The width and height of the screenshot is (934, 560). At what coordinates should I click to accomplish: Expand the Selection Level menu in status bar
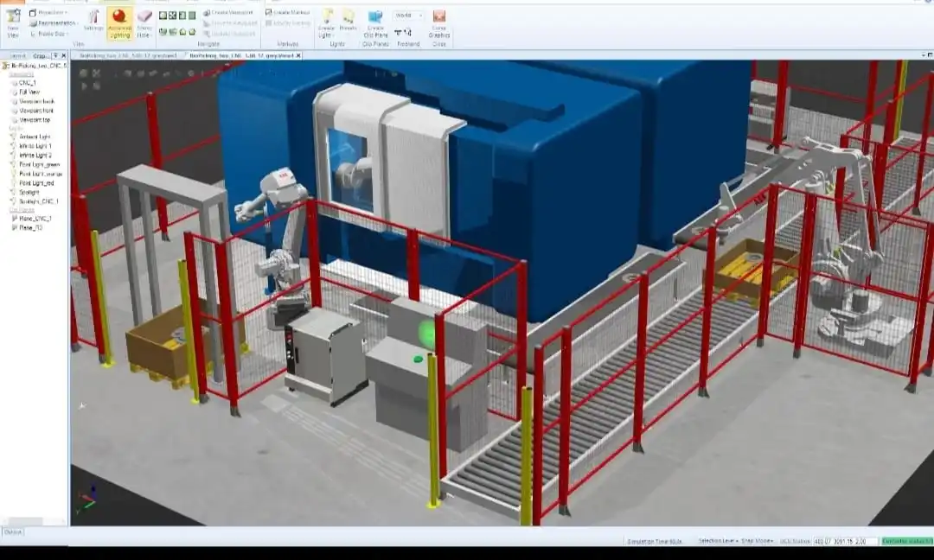pyautogui.click(x=715, y=541)
